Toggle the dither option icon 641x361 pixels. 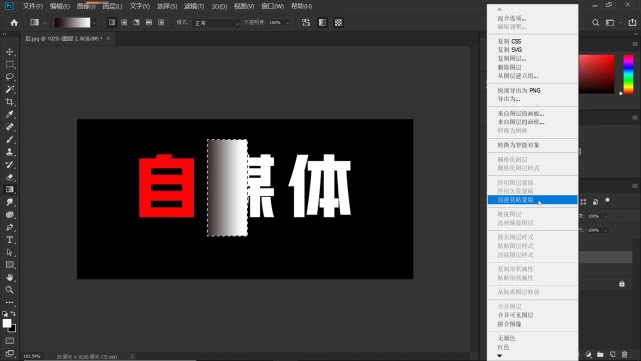tap(323, 22)
